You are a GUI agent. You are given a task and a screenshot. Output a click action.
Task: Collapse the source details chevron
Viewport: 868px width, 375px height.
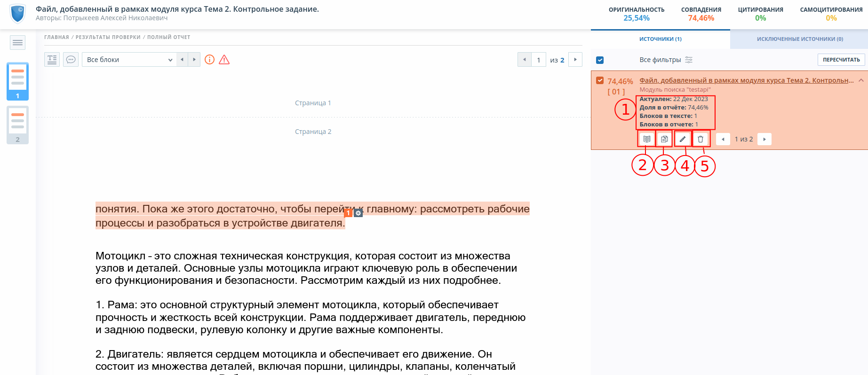[x=861, y=80]
